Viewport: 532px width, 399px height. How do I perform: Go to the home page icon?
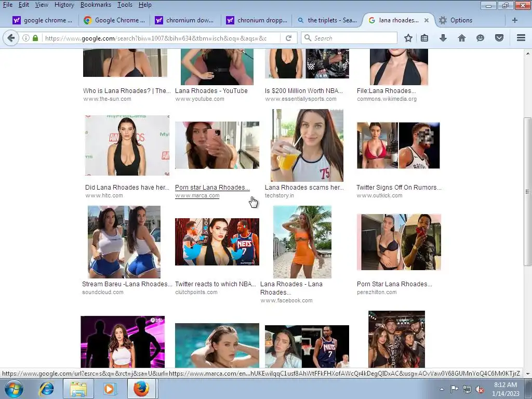tap(462, 38)
